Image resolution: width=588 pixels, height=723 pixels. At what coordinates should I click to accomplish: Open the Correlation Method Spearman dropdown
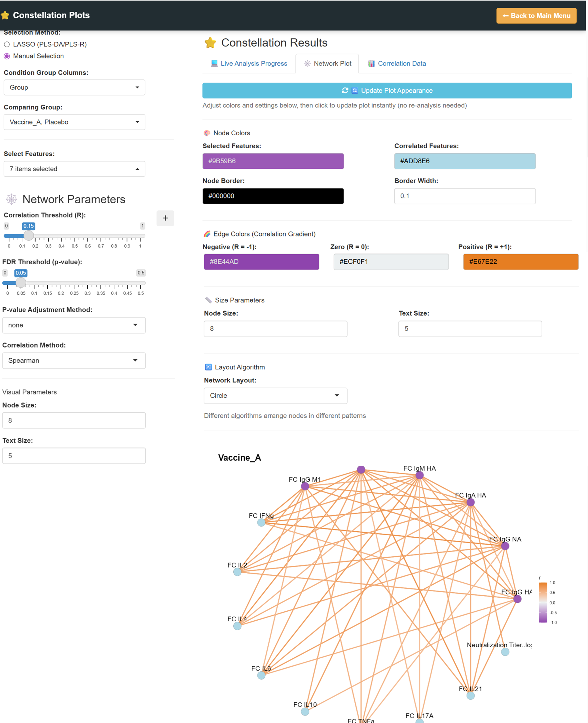click(x=74, y=361)
